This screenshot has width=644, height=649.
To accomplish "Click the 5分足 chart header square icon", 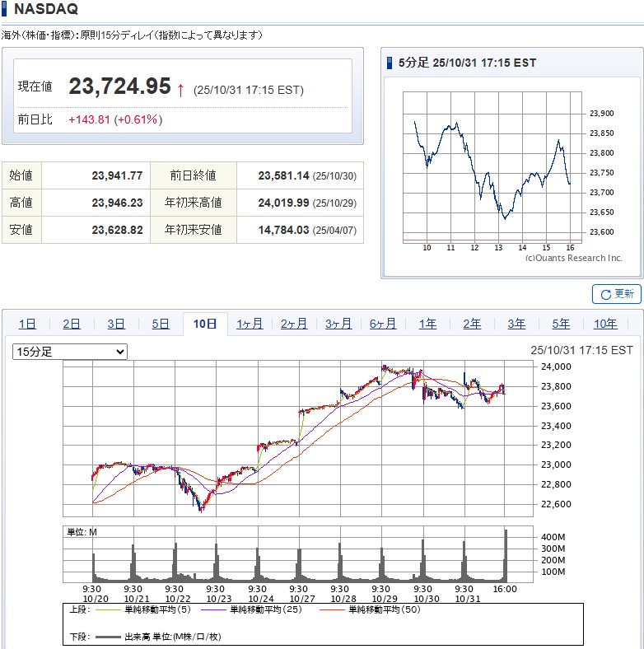I will pos(390,63).
